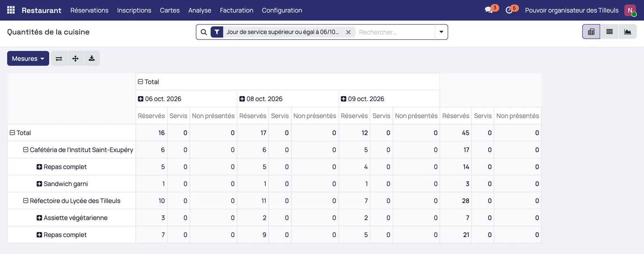
Task: Open the user avatar menu
Action: 630,10
